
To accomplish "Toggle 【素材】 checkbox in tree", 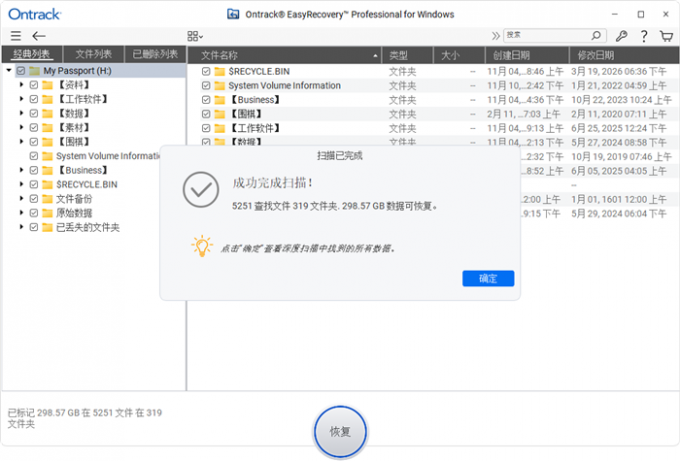I will click(34, 128).
